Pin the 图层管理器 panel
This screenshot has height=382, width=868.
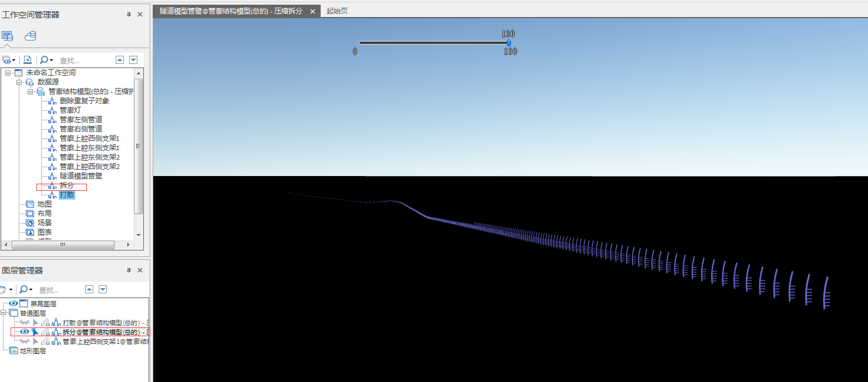129,271
